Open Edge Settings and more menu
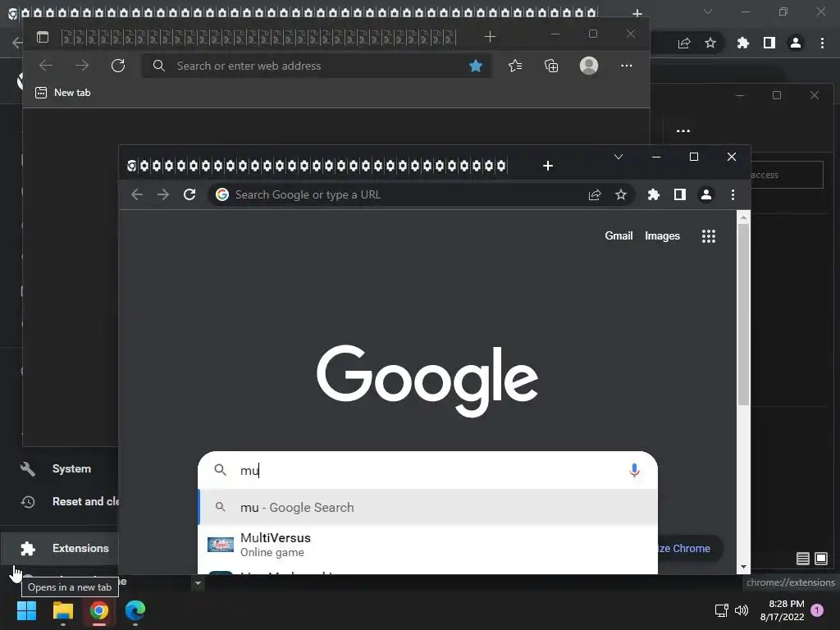 tap(626, 66)
